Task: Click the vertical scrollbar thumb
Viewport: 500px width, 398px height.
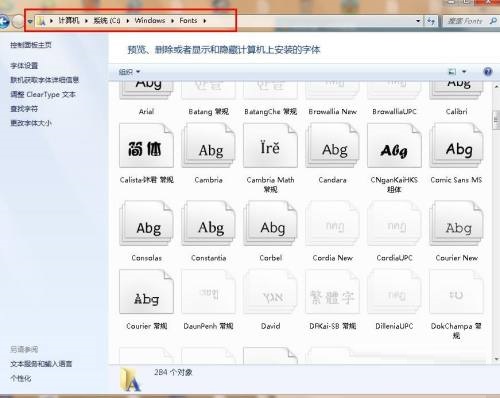Action: (496, 119)
